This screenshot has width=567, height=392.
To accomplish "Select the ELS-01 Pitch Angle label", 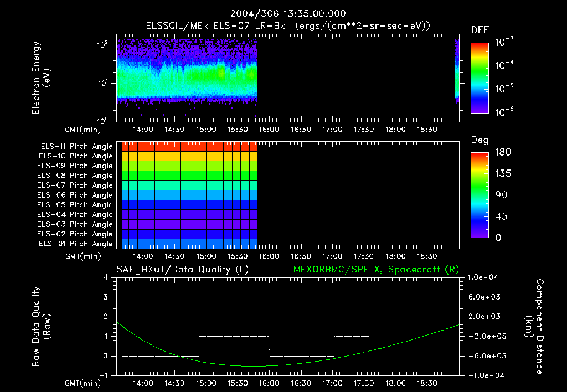I will pyautogui.click(x=76, y=244).
